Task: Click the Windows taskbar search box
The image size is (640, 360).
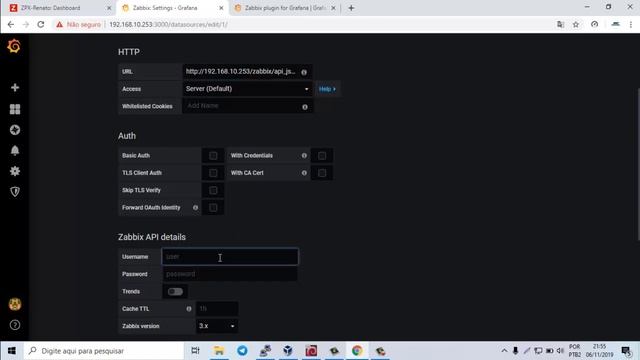Action: tap(104, 351)
